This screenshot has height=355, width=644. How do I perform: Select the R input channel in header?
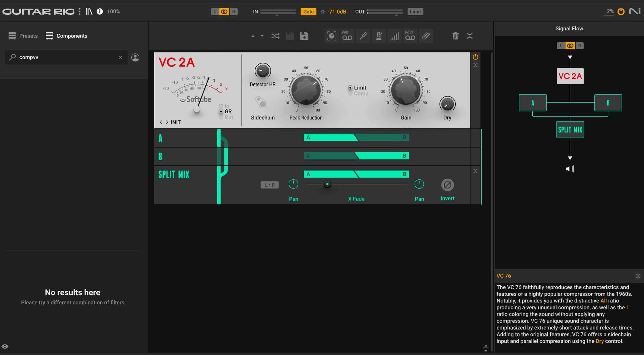tap(233, 12)
